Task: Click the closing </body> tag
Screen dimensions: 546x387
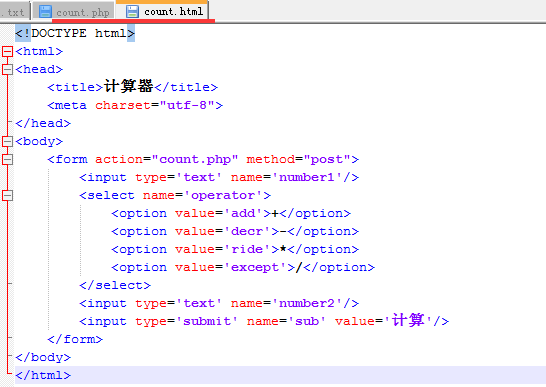Action: tap(43, 357)
